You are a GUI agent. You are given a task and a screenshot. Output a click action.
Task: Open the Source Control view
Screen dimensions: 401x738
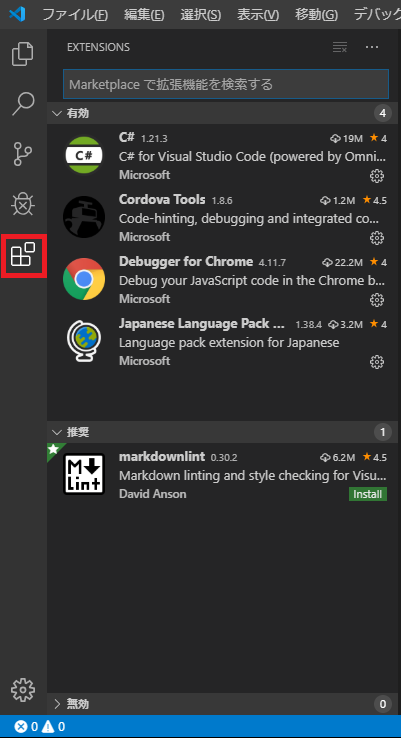point(23,154)
